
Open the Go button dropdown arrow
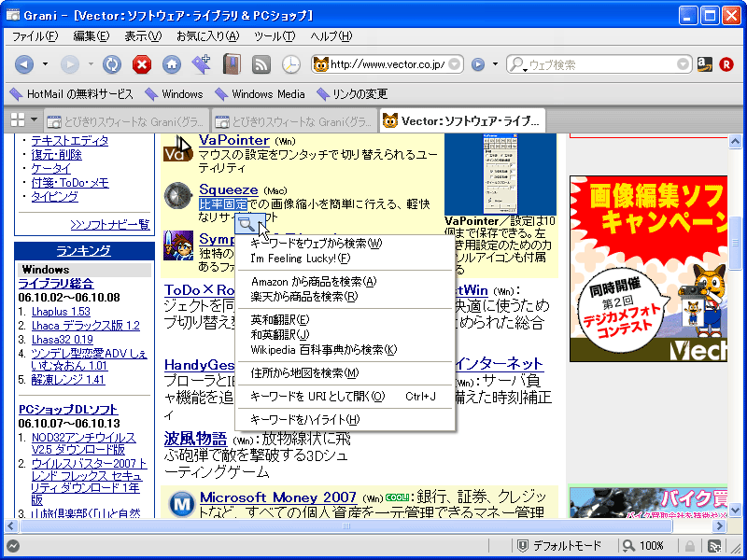495,63
